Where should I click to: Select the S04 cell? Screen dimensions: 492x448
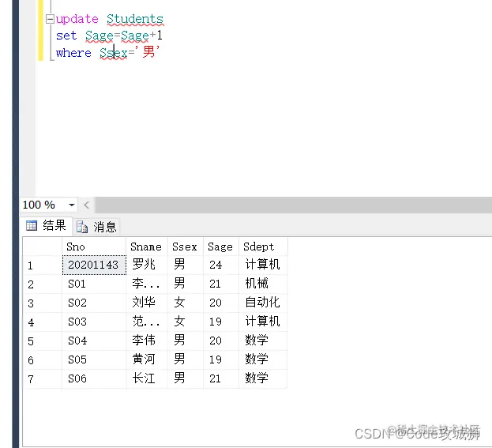94,341
